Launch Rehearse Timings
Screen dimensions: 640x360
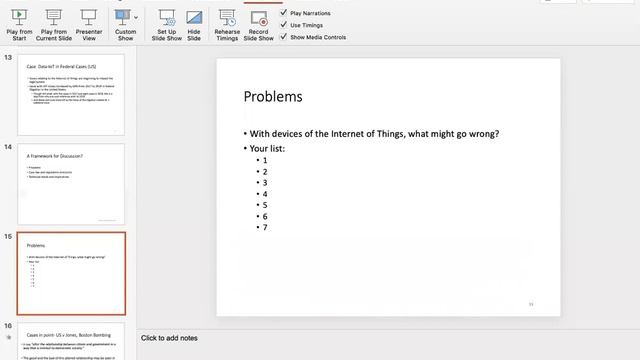click(227, 25)
